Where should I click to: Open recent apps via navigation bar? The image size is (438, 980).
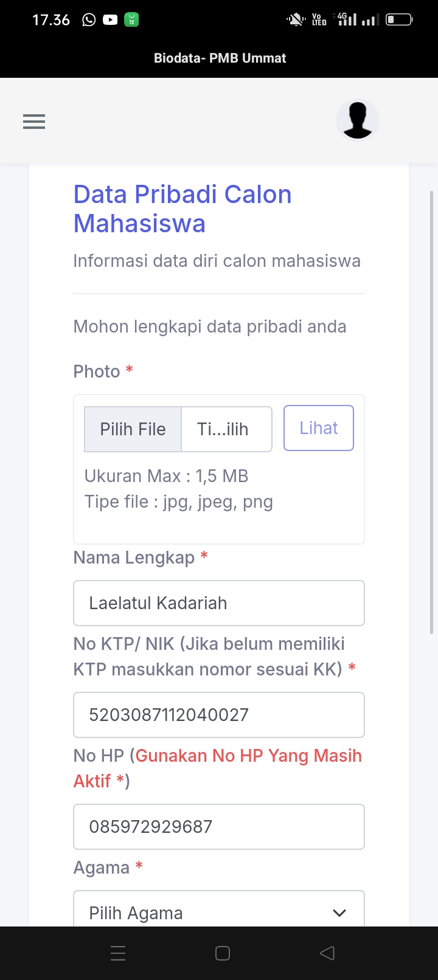pyautogui.click(x=118, y=953)
